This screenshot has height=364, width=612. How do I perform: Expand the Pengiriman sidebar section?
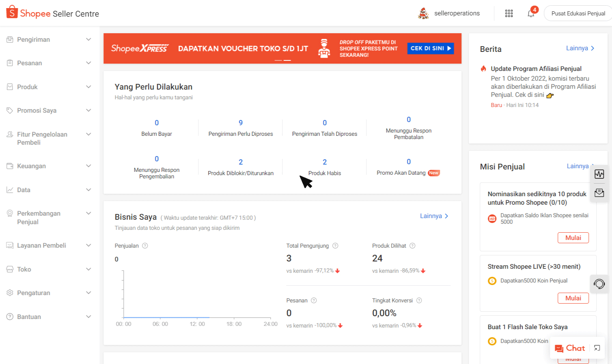pos(49,39)
